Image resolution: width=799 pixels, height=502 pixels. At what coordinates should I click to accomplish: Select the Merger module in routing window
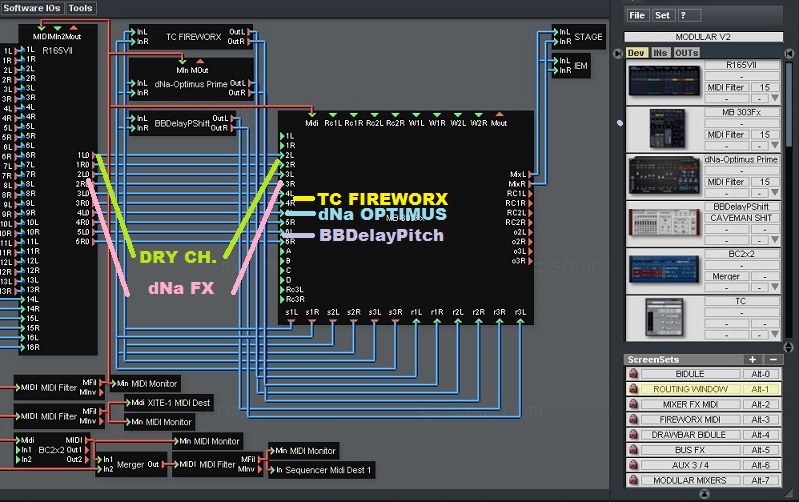[x=130, y=464]
